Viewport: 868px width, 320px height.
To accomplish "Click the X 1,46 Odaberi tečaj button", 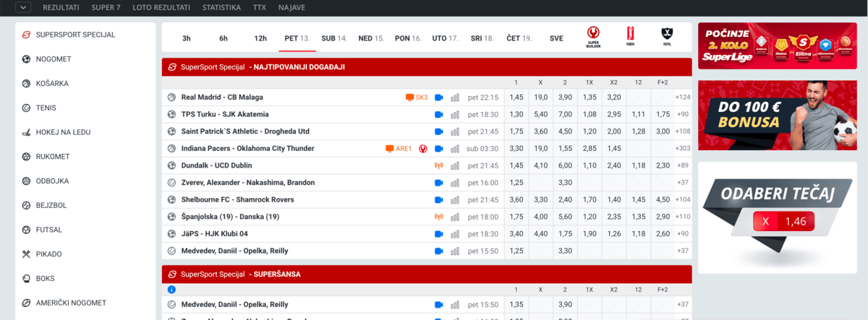I will [x=783, y=222].
